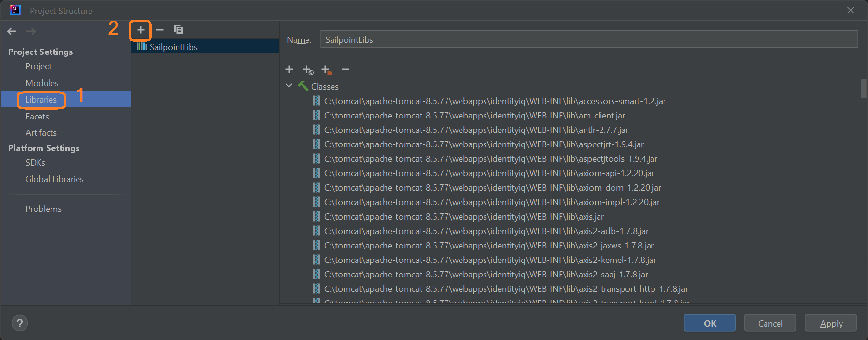This screenshot has width=868, height=340.
Task: Select the axis2-saaj-1.7.8.jar entry
Action: [486, 275]
